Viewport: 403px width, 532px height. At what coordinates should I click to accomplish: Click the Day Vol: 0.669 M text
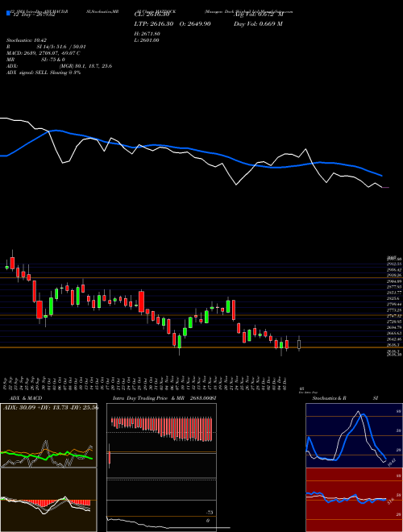(x=258, y=23)
